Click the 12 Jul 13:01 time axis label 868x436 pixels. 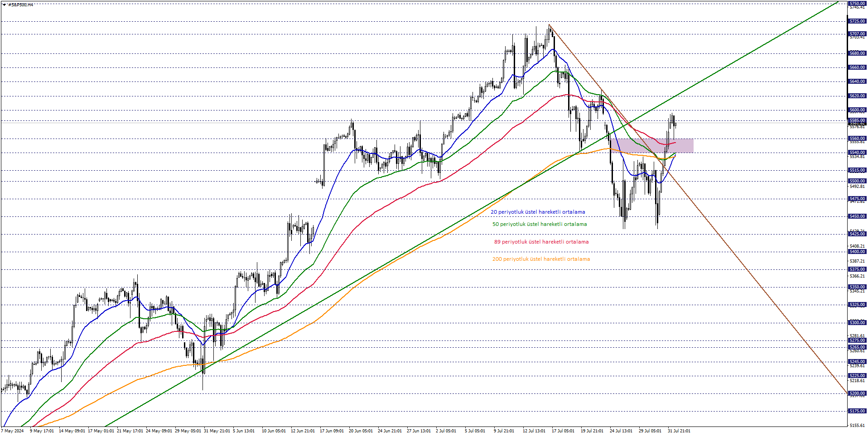point(534,431)
